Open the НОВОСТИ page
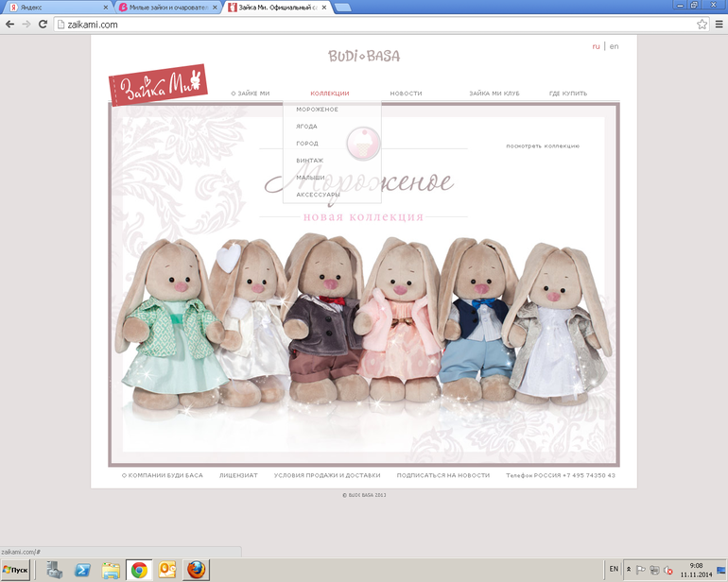Image resolution: width=728 pixels, height=582 pixels. tap(406, 94)
